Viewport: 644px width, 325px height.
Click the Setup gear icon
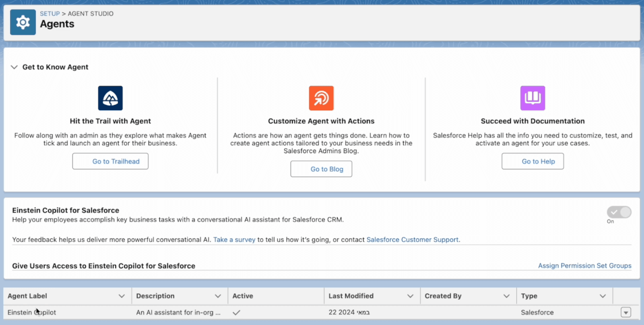23,22
